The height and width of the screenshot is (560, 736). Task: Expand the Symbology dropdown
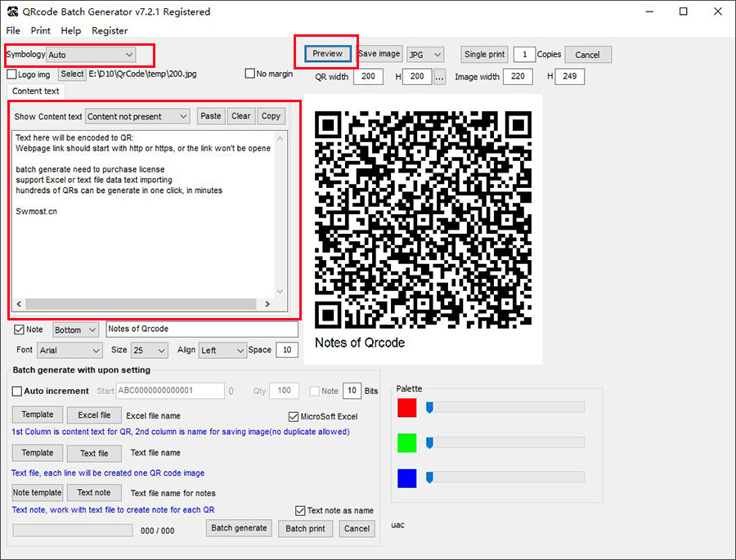tap(91, 55)
